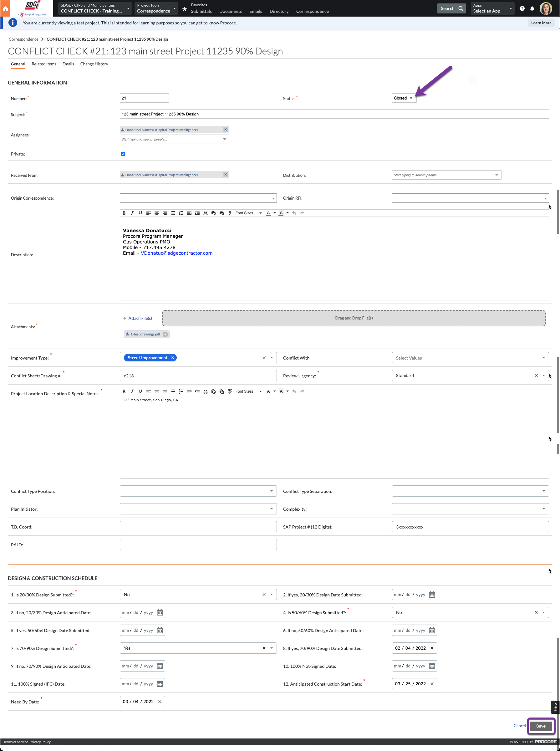
Task: Open the Status dropdown
Action: tap(403, 98)
